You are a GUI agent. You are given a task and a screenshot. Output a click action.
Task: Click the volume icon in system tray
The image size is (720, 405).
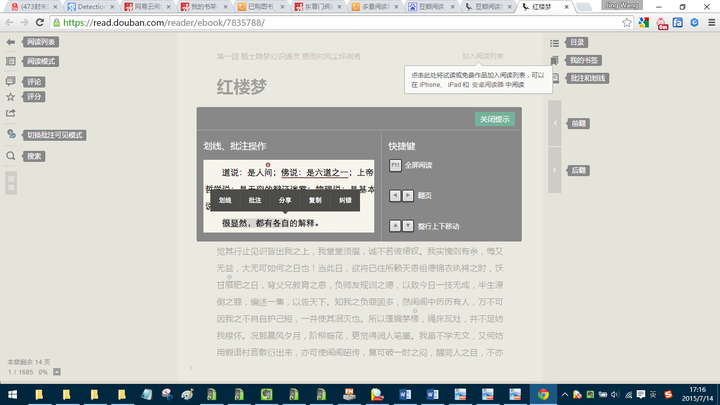point(615,394)
